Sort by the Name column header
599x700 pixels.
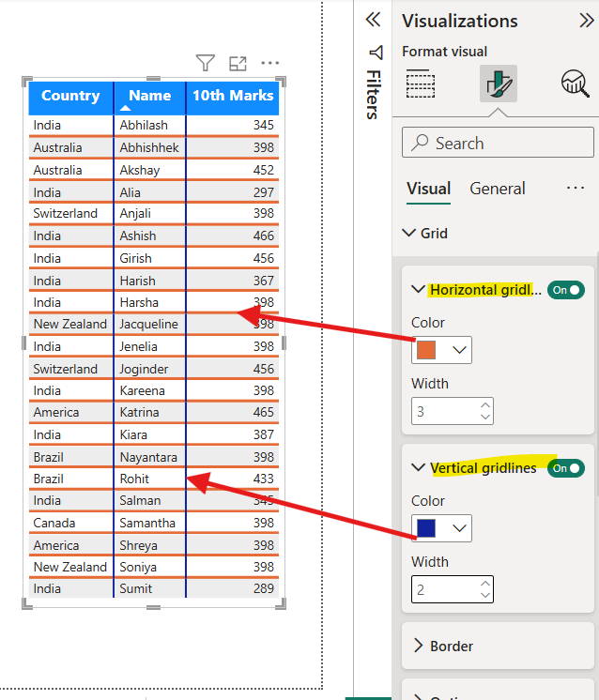coord(150,96)
